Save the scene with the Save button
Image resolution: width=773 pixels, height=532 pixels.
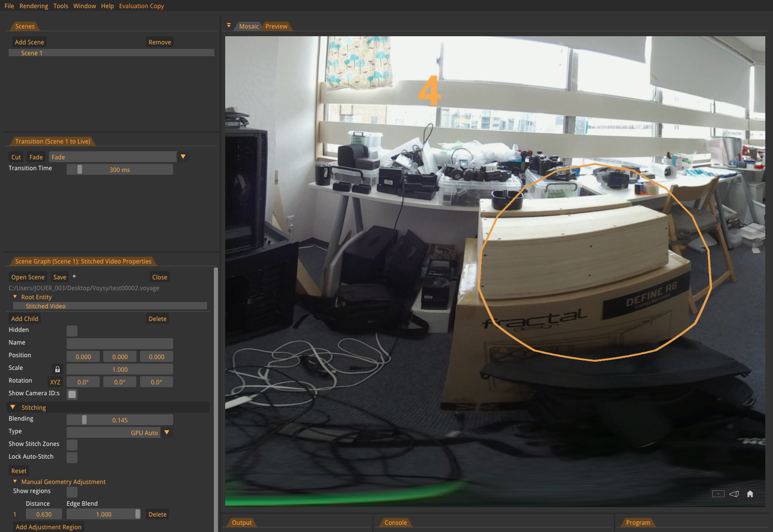(x=59, y=277)
